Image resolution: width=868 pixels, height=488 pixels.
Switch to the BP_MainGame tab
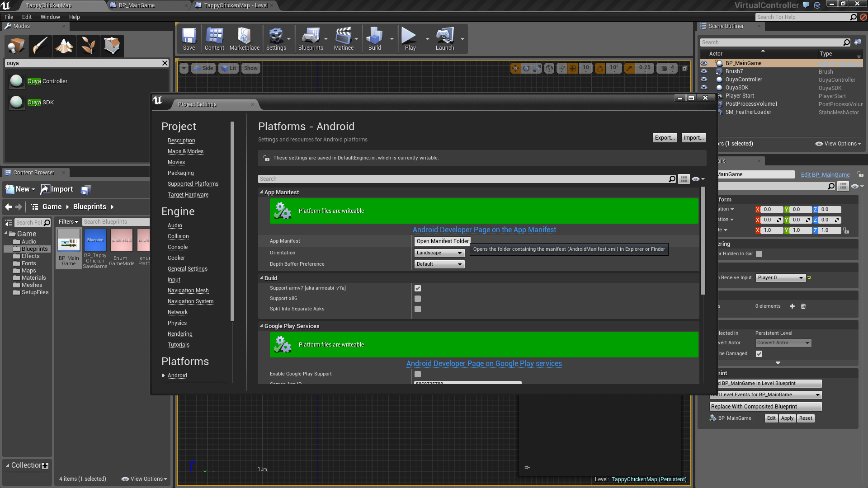click(x=137, y=5)
